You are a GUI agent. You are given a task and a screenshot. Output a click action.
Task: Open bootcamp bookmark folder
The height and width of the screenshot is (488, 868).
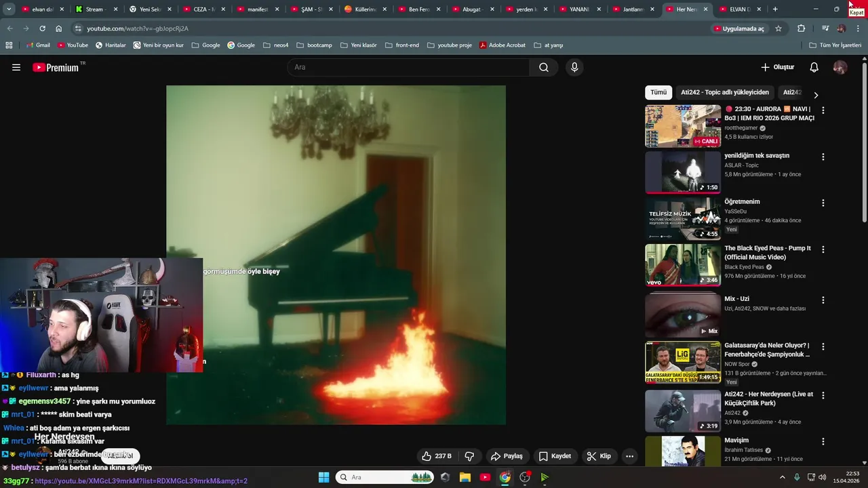[315, 45]
